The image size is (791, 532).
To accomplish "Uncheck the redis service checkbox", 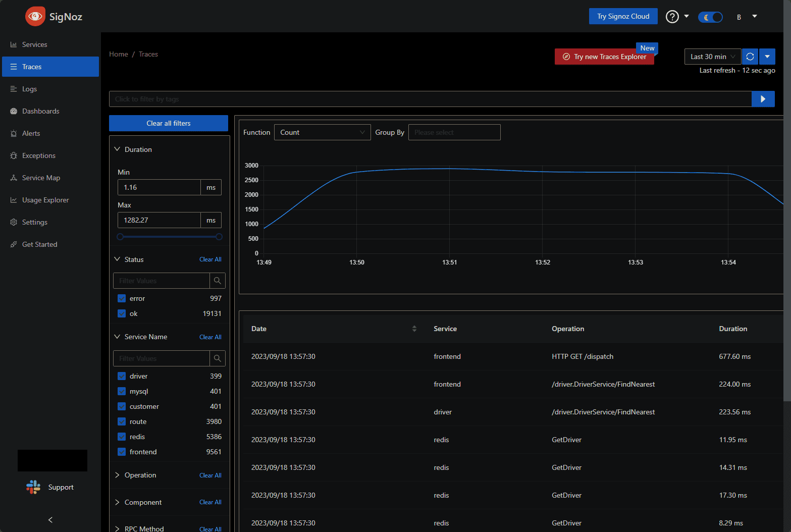I will (x=122, y=437).
